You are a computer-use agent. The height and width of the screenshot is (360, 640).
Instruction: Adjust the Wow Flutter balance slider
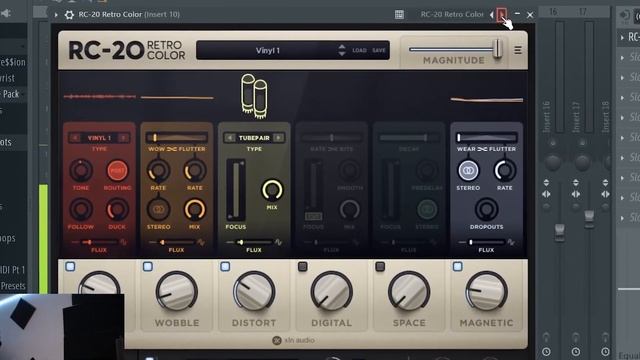pos(177,138)
